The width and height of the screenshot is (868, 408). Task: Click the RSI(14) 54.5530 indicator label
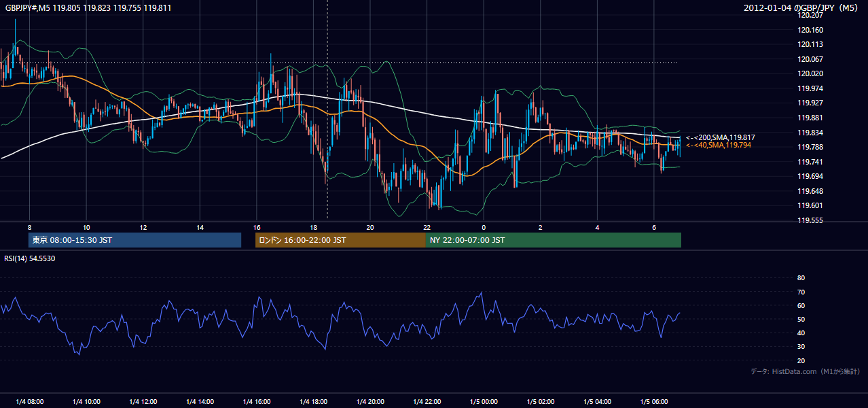[30, 258]
